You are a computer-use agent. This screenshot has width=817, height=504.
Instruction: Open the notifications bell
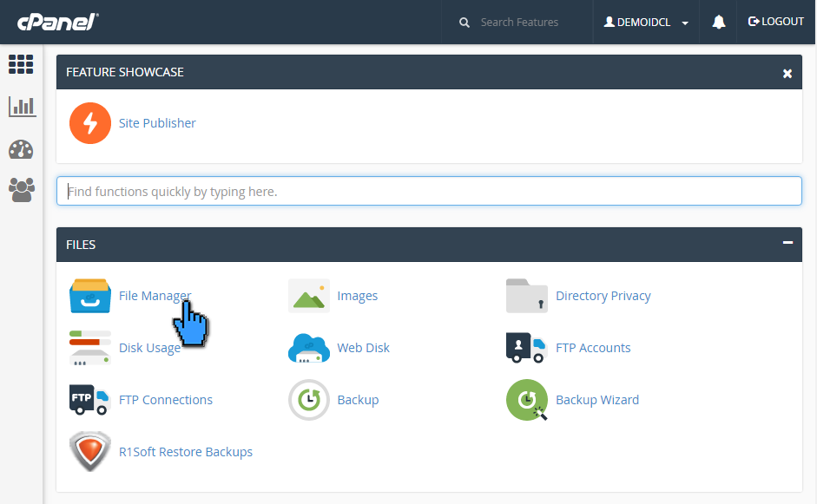[x=718, y=21]
